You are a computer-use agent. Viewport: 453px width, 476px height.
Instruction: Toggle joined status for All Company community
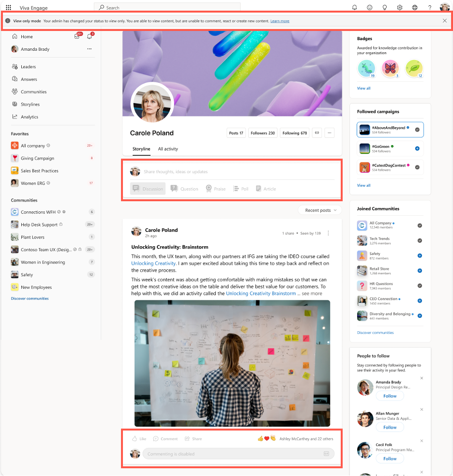click(420, 225)
